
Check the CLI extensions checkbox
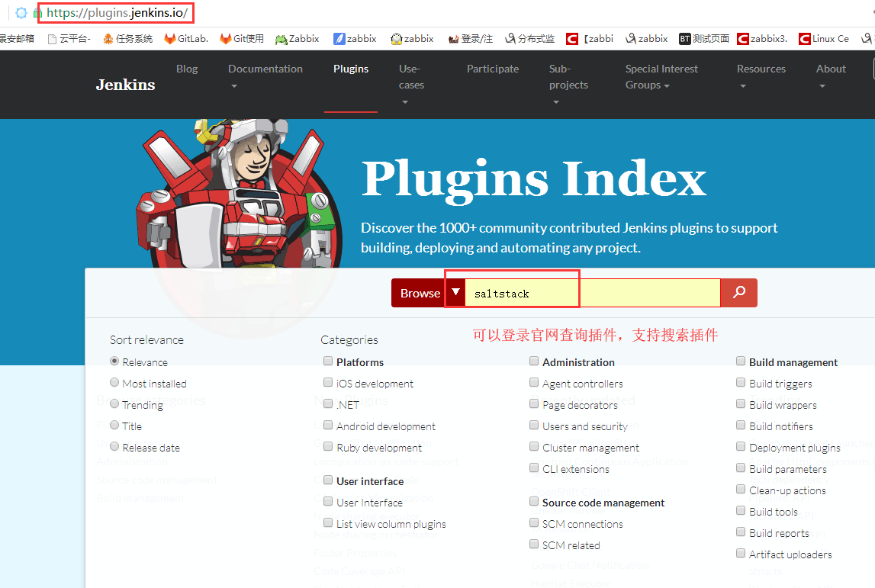coord(534,468)
